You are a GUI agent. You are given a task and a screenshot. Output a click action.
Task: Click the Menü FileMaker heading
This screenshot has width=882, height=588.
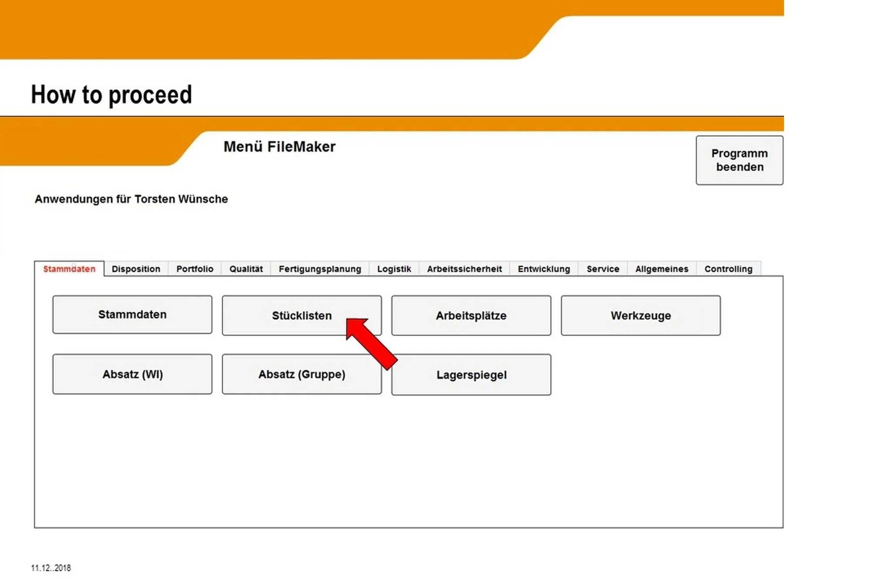pos(279,147)
